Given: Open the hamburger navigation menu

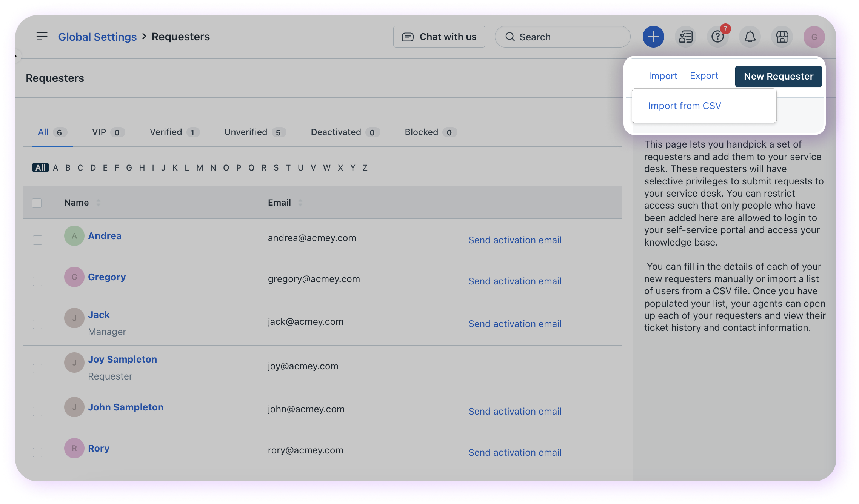Looking at the screenshot, I should click(42, 37).
